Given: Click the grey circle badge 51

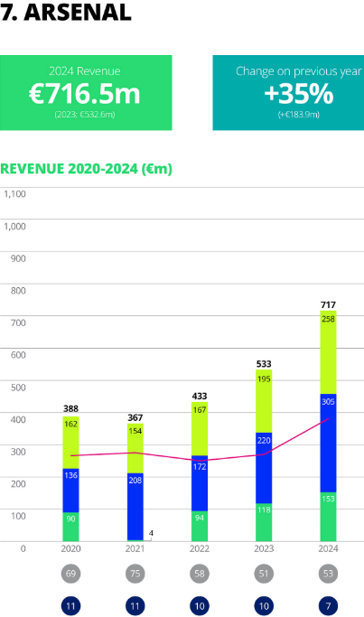Looking at the screenshot, I should point(264,574).
